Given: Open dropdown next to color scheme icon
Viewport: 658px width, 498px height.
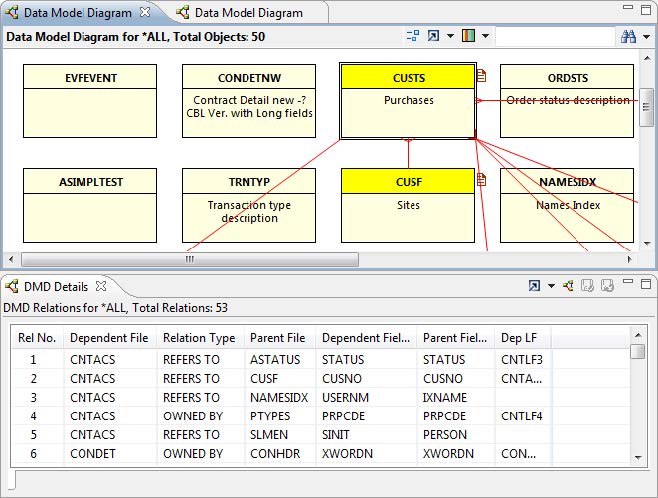Looking at the screenshot, I should (x=486, y=36).
